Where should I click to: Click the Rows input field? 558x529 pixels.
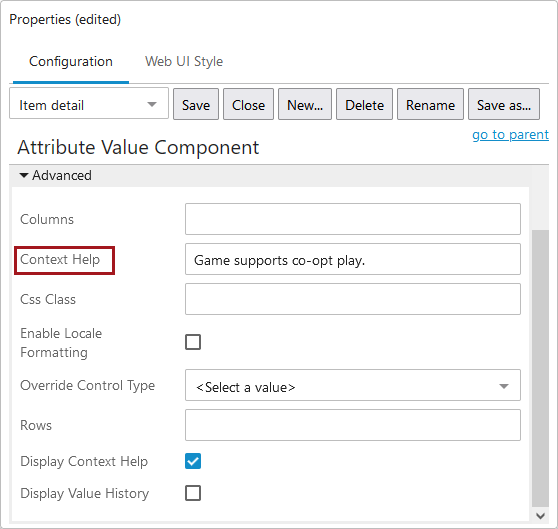(353, 425)
